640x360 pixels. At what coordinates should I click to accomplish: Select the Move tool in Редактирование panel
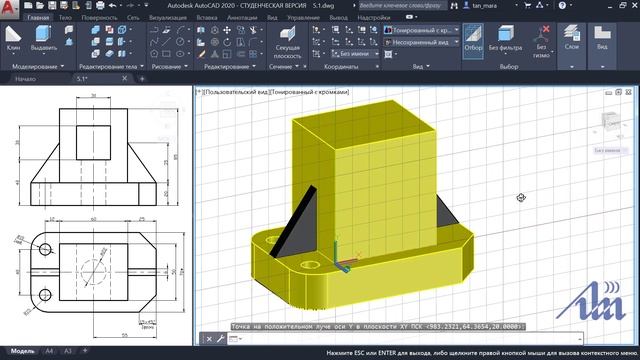coord(227,30)
